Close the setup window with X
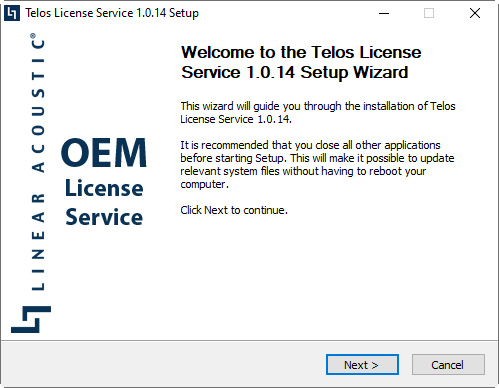Image resolution: width=499 pixels, height=388 pixels. coord(475,13)
